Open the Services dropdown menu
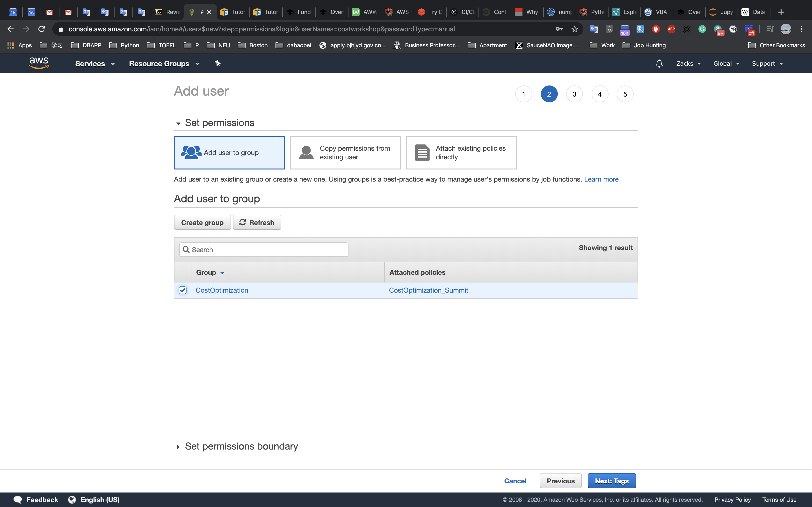Image resolution: width=812 pixels, height=507 pixels. coord(95,63)
